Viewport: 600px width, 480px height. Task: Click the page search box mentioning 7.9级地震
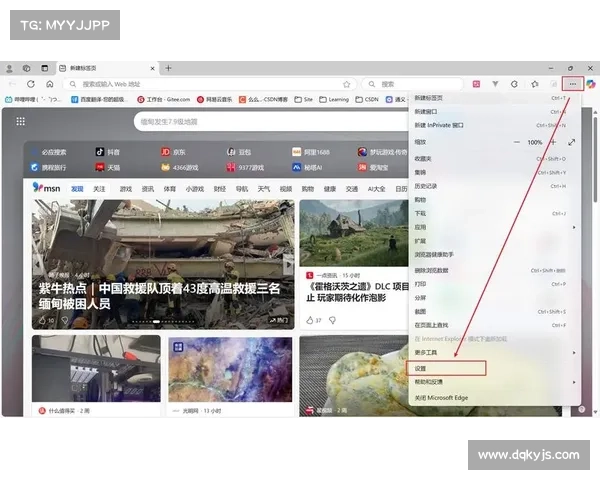pos(271,122)
